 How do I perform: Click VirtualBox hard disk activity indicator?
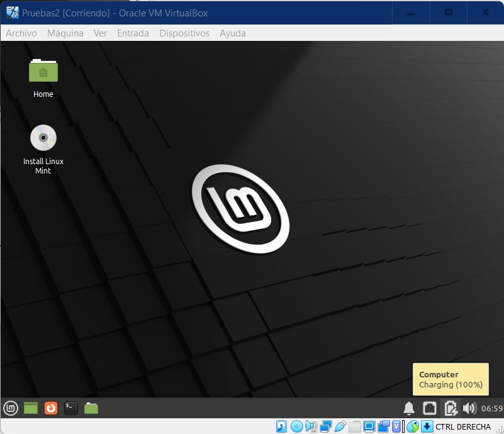click(x=281, y=427)
